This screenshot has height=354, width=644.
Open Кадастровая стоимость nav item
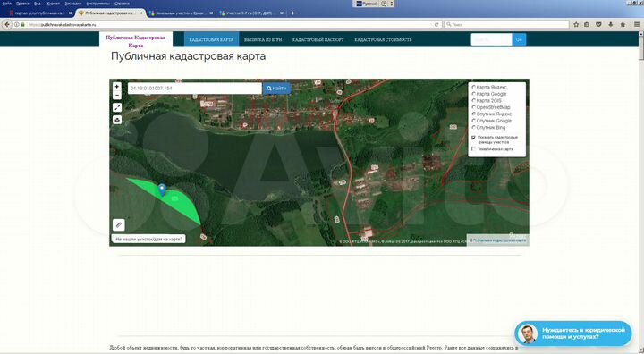[383, 40]
